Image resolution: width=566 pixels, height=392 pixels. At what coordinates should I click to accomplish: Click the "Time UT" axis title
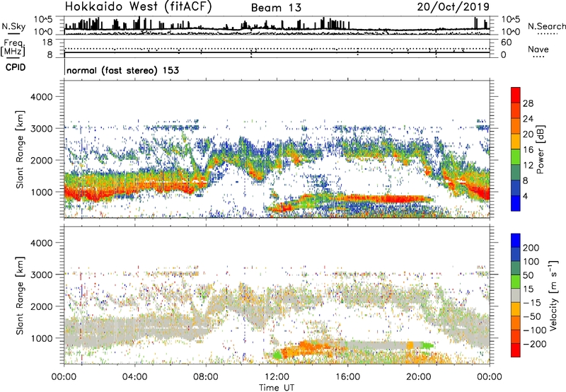point(277,388)
